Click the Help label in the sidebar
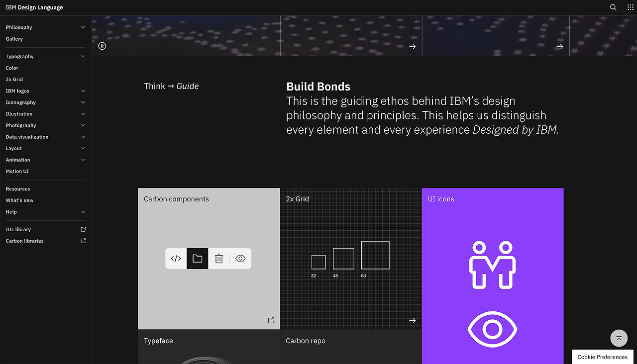Image resolution: width=637 pixels, height=364 pixels. pos(11,212)
